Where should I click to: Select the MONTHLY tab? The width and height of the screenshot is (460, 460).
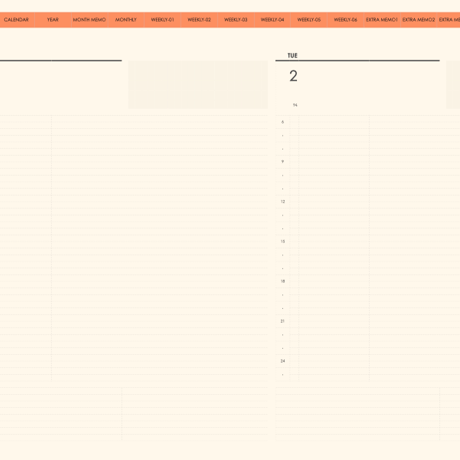126,20
